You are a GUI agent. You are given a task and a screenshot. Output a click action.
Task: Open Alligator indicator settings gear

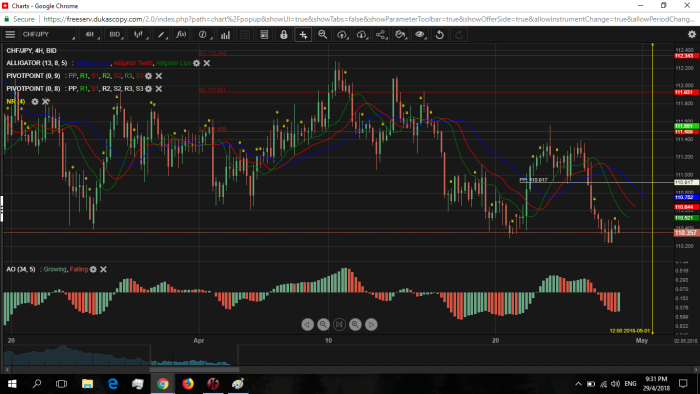pos(196,63)
